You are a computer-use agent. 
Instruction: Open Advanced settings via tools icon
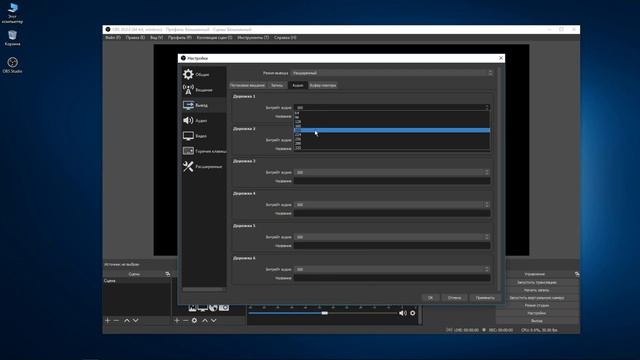188,166
